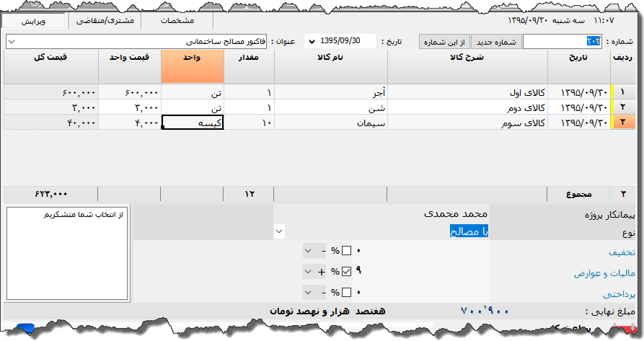Click the ۶۴۳,۰۰۰ grand total cell
Viewport: 644px width, 341px height.
[x=51, y=194]
